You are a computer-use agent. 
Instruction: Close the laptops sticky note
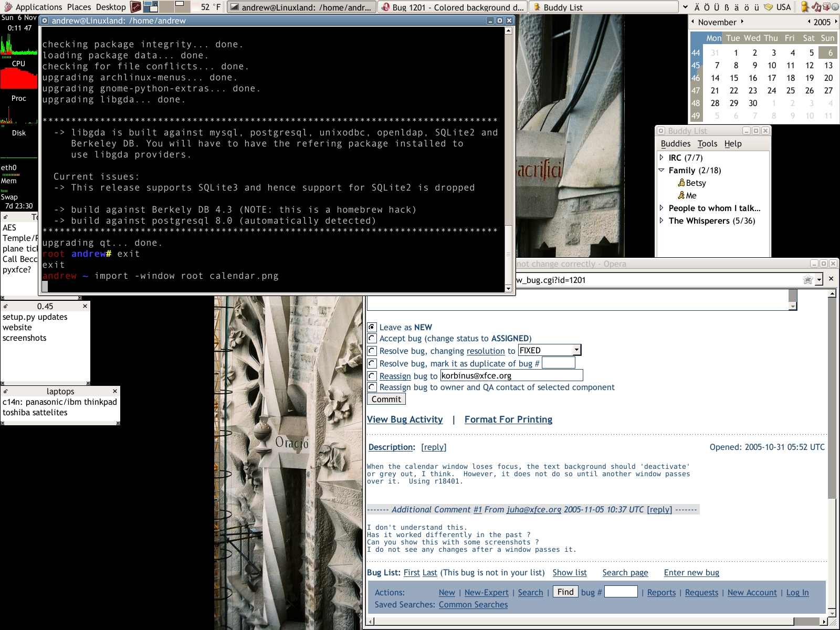(115, 391)
